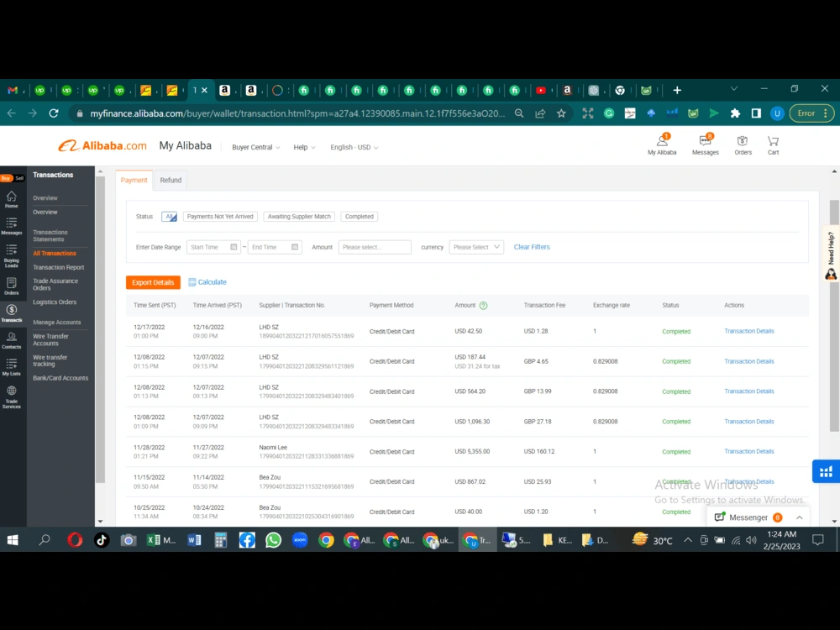The height and width of the screenshot is (630, 840).
Task: Click the browser share icon in the address bar
Action: pyautogui.click(x=540, y=113)
